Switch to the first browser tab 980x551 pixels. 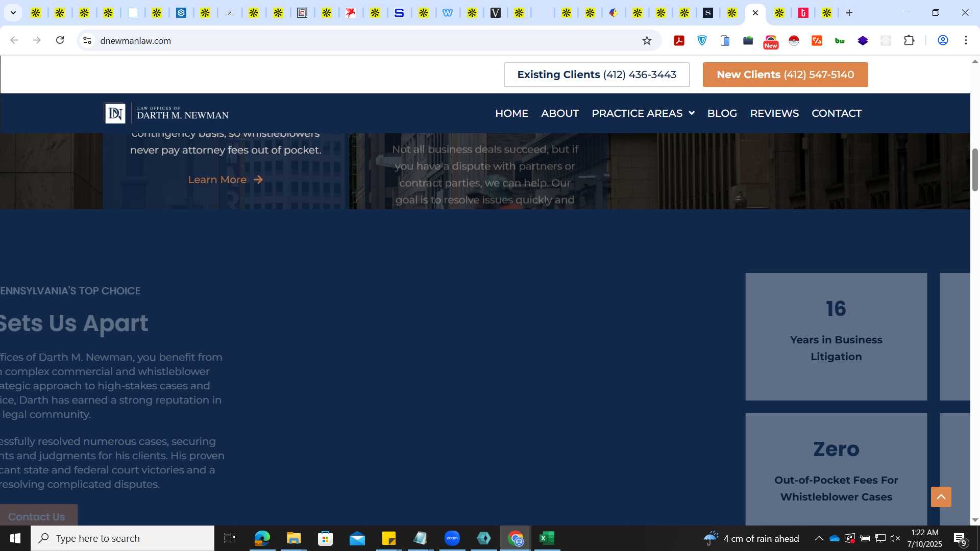coord(36,13)
